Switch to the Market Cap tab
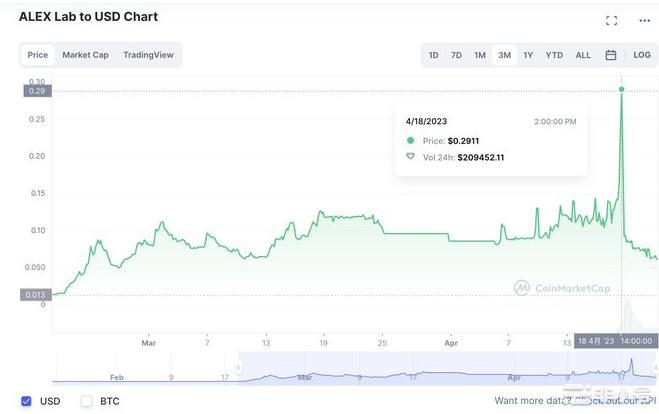The width and height of the screenshot is (659, 414). [x=85, y=55]
